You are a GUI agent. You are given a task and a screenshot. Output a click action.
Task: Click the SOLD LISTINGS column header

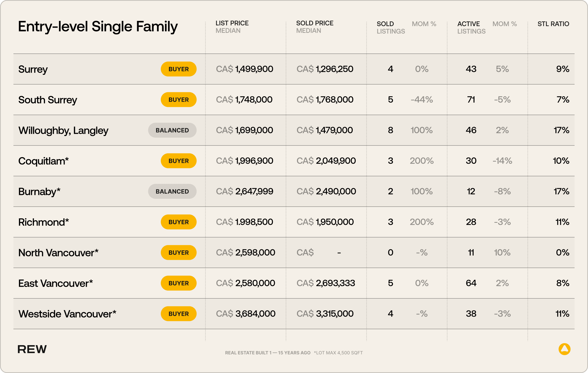pyautogui.click(x=391, y=28)
